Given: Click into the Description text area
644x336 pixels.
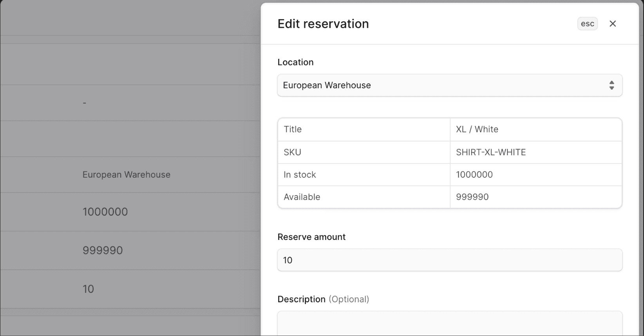Looking at the screenshot, I should [x=449, y=324].
